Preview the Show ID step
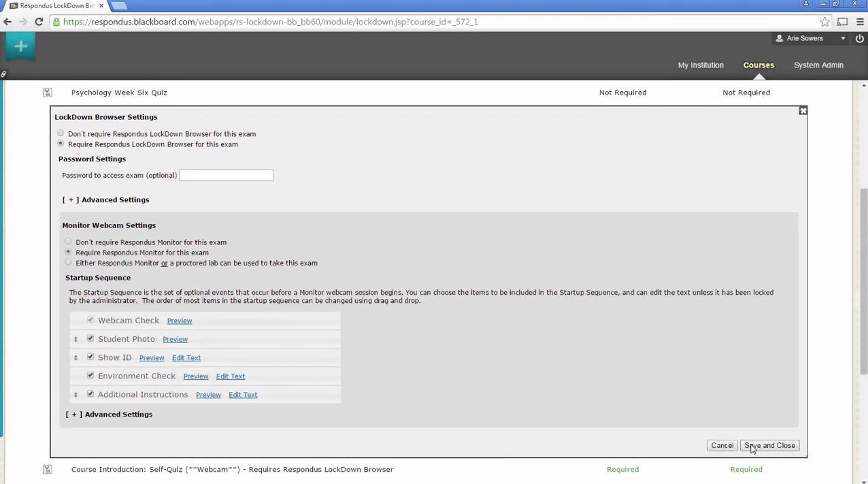 coord(152,357)
